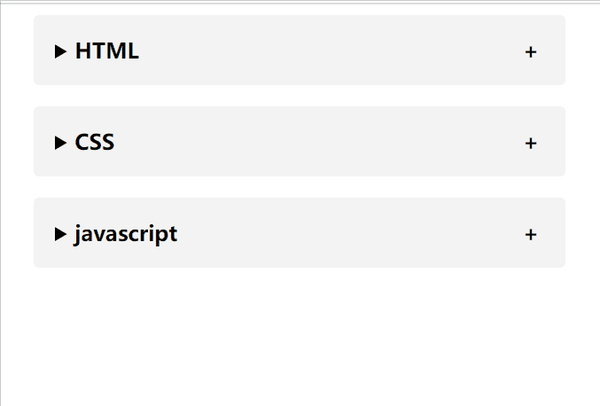Select the javascript heading text

coord(126,234)
